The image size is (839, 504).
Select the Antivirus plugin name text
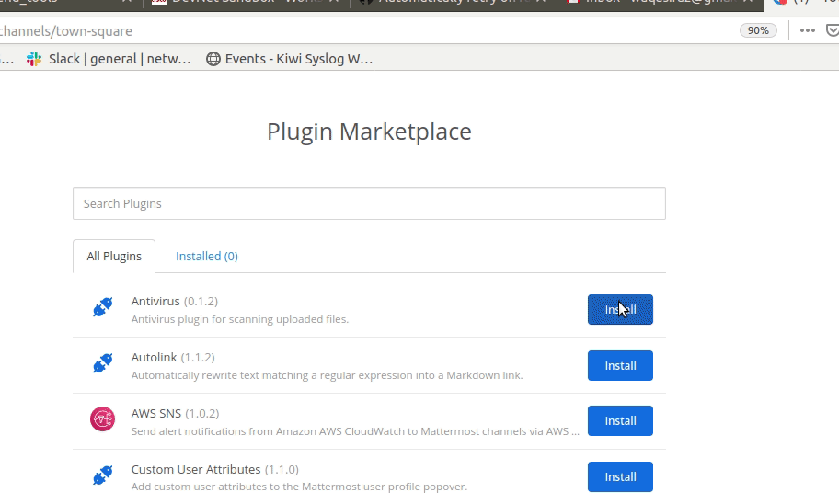point(155,302)
